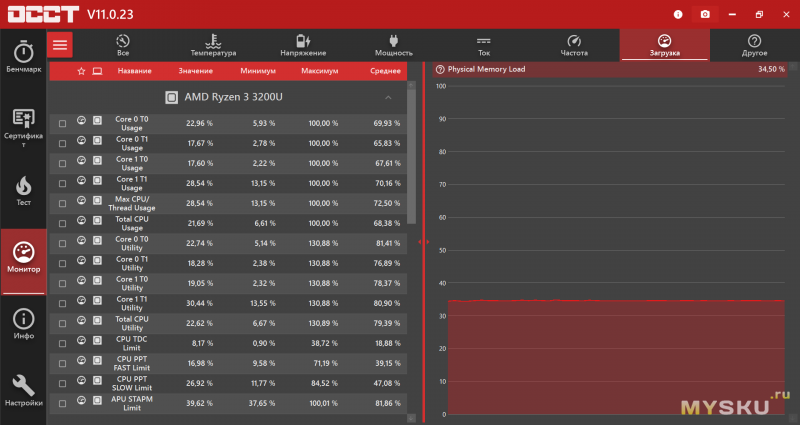Click the AMD Ryzen 3 3200U processor icon
The image size is (800, 425).
click(x=171, y=97)
